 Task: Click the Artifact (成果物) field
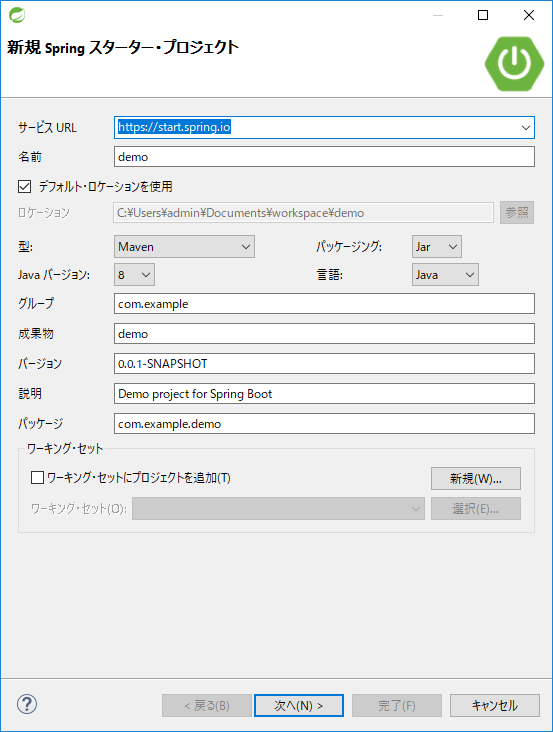[x=324, y=334]
